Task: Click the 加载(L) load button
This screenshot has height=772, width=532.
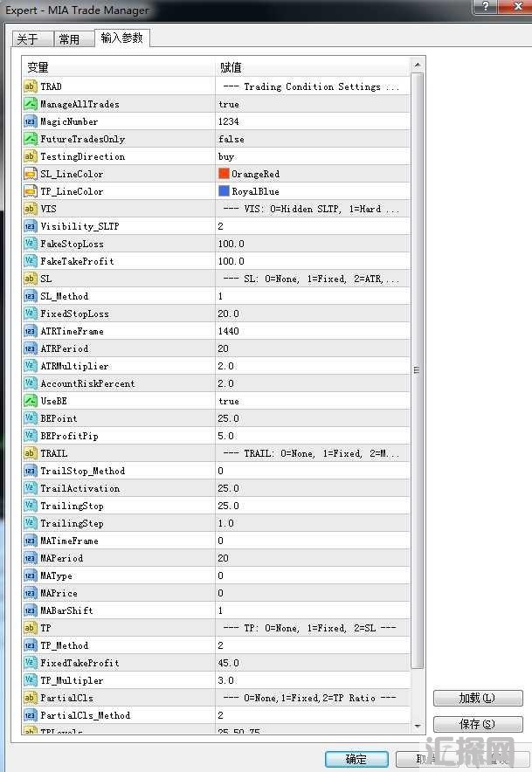Action: click(x=477, y=698)
